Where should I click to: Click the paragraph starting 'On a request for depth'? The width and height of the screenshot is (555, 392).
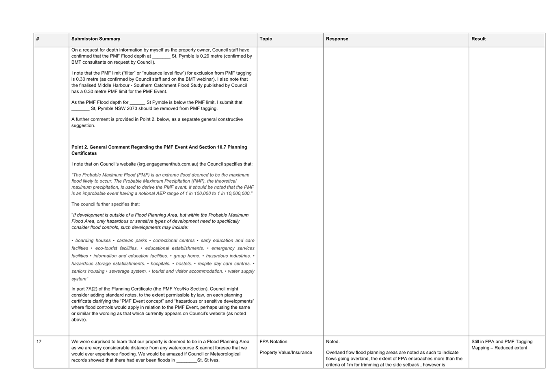coord(162,56)
